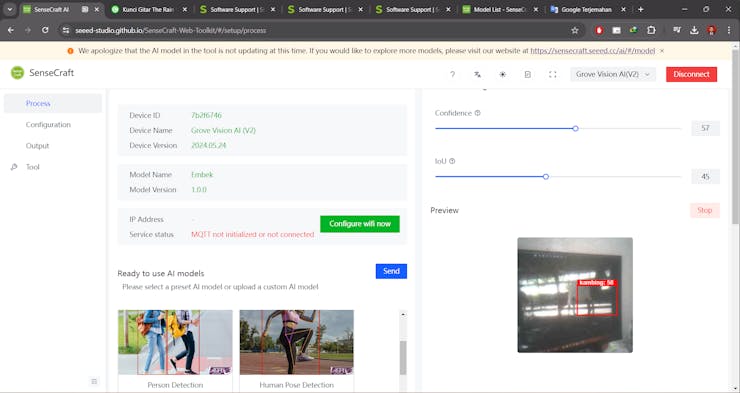Click the Confidence info icon
This screenshot has width=740, height=393.
point(478,113)
